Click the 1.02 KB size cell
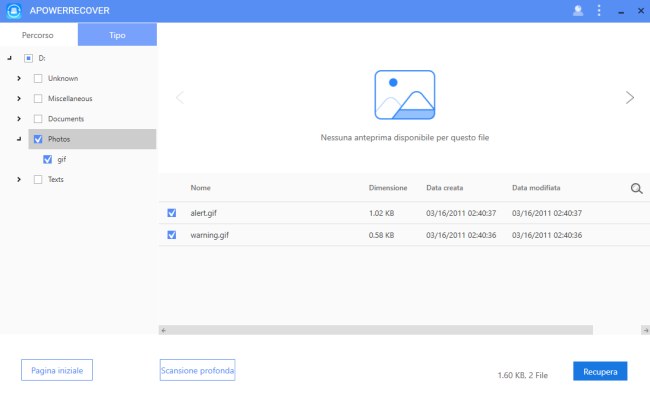Viewport: 650px width, 396px height. tap(381, 213)
